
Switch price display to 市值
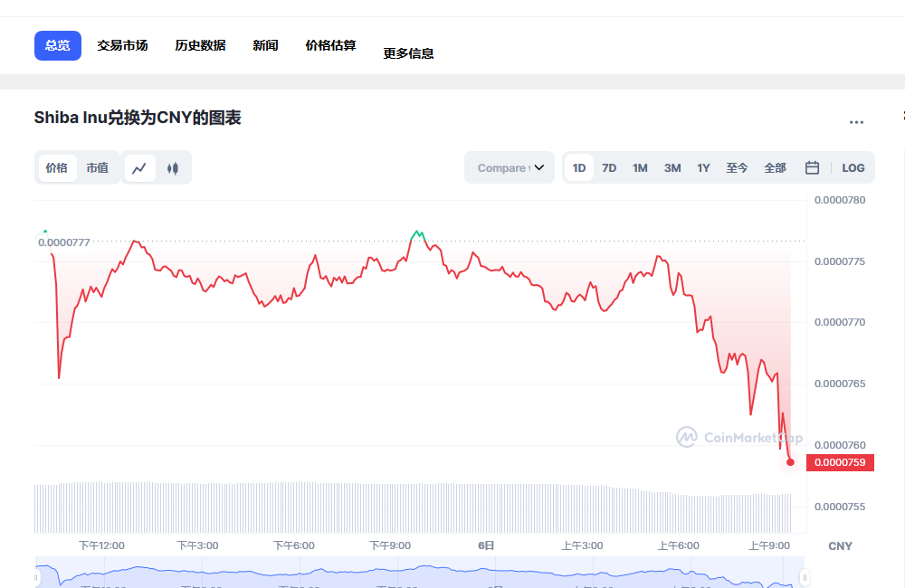pos(100,167)
